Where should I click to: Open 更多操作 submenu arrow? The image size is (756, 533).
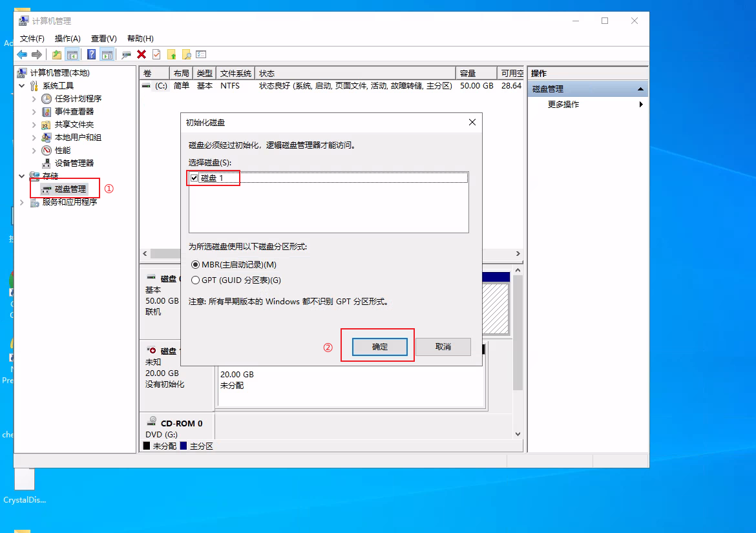641,105
